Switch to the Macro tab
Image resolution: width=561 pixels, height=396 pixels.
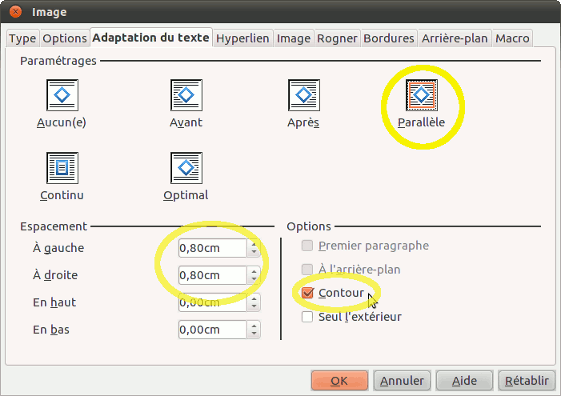click(x=512, y=38)
